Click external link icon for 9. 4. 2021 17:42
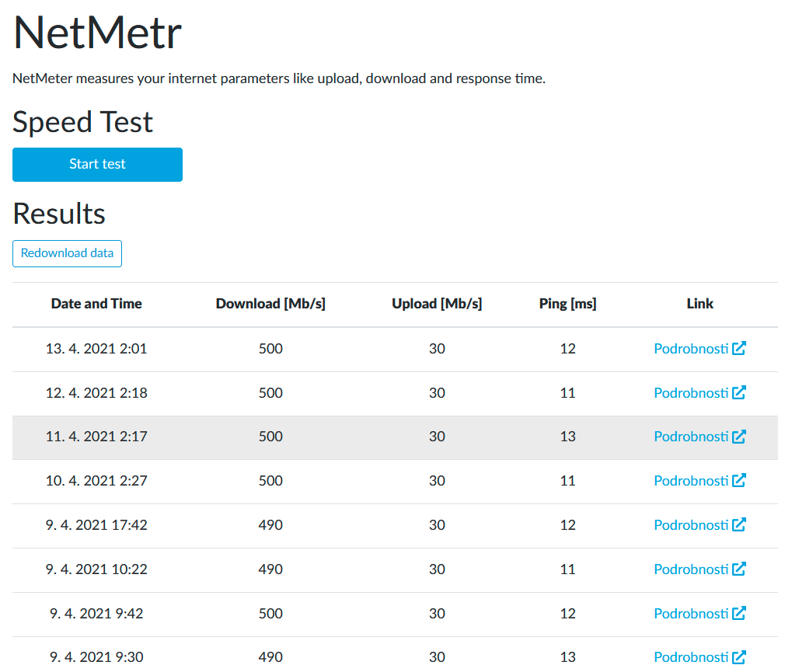The image size is (792, 672). pyautogui.click(x=739, y=525)
